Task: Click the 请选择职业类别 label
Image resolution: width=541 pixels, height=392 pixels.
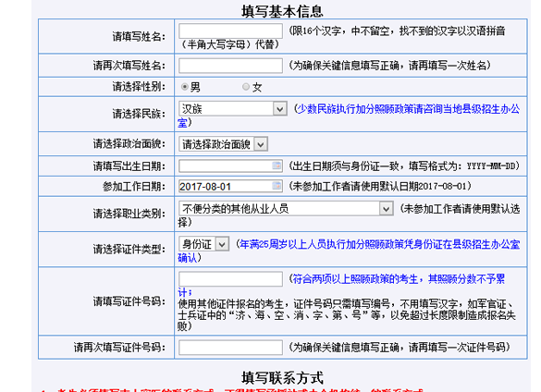Action: (x=129, y=214)
